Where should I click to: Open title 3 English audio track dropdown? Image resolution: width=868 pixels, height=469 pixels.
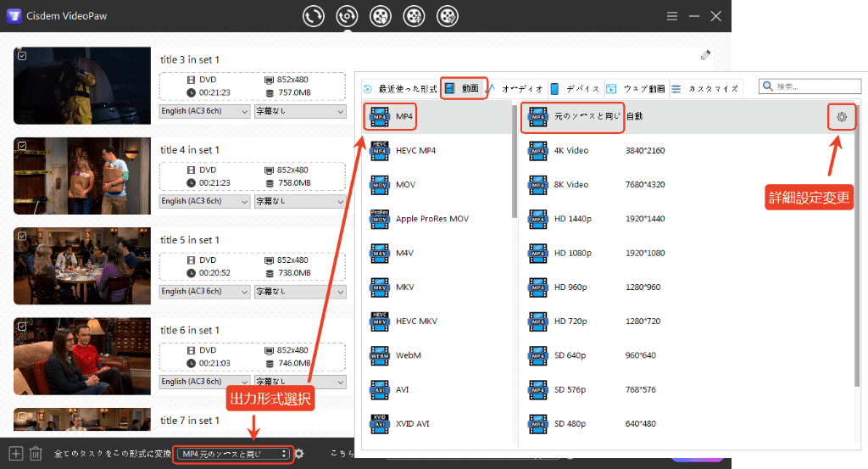click(204, 111)
